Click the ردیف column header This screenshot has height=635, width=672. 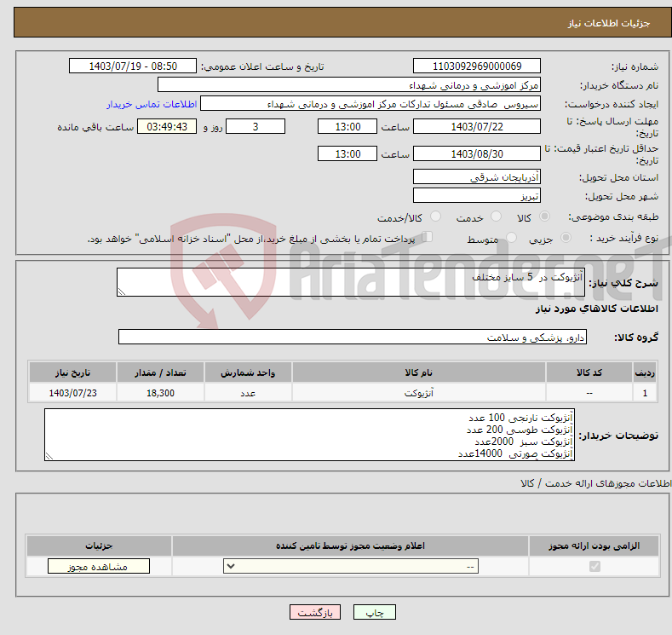645,372
